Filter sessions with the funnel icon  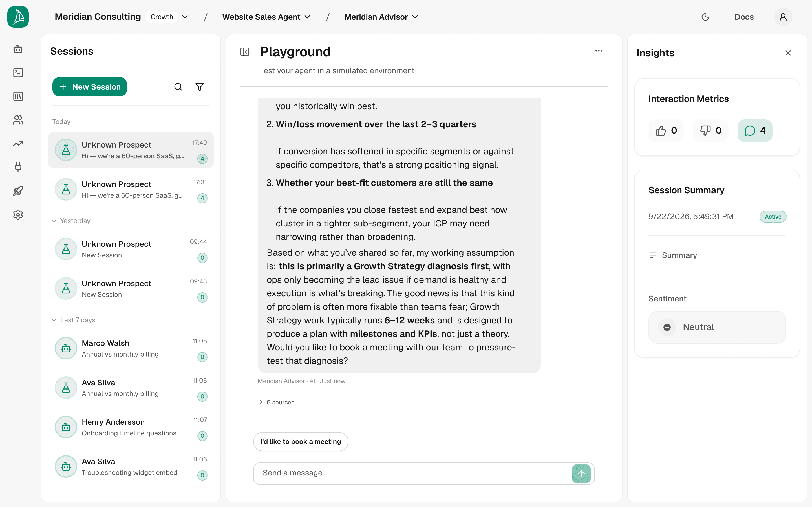(x=200, y=87)
